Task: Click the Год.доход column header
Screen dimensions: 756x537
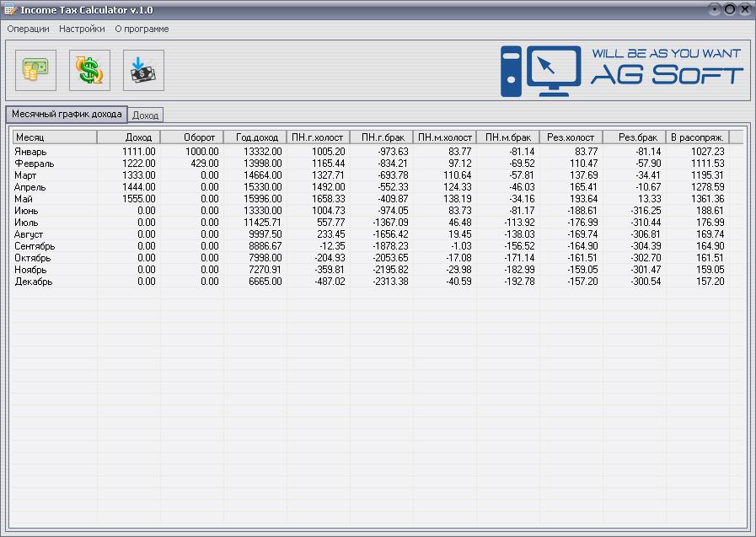Action: (255, 137)
